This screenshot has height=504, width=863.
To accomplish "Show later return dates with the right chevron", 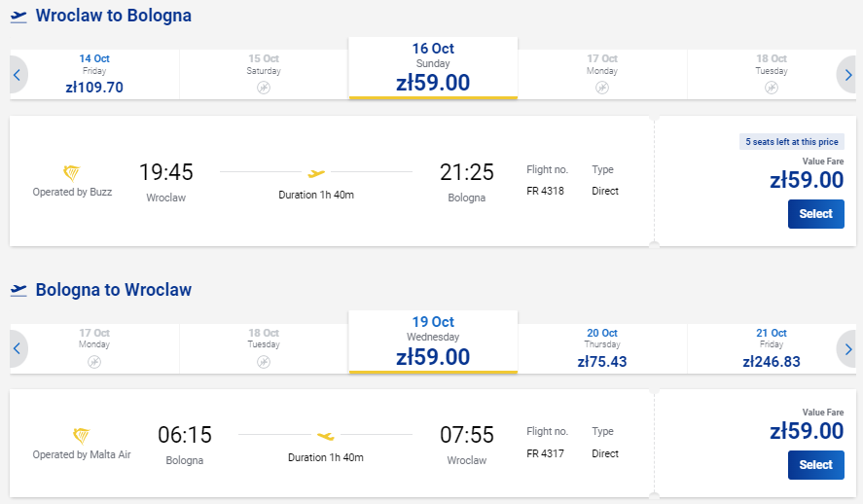I will click(847, 348).
